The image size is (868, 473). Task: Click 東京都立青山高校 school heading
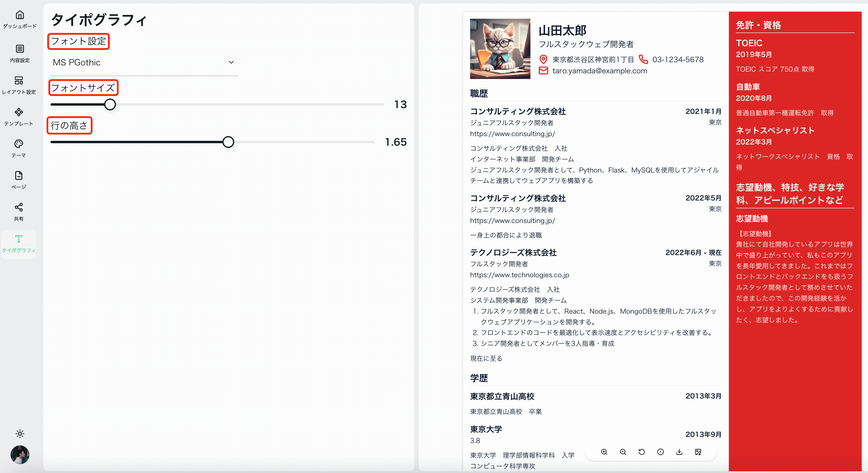coord(502,396)
